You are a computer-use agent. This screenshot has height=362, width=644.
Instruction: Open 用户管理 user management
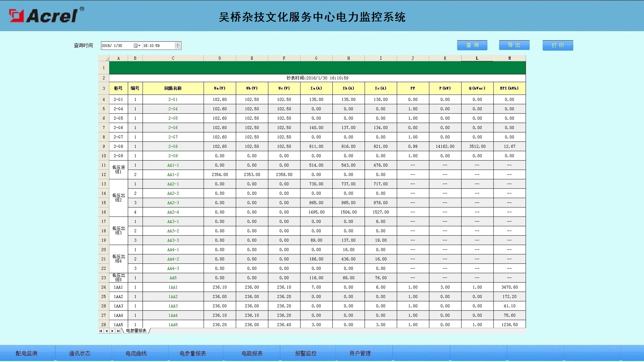[x=360, y=353]
